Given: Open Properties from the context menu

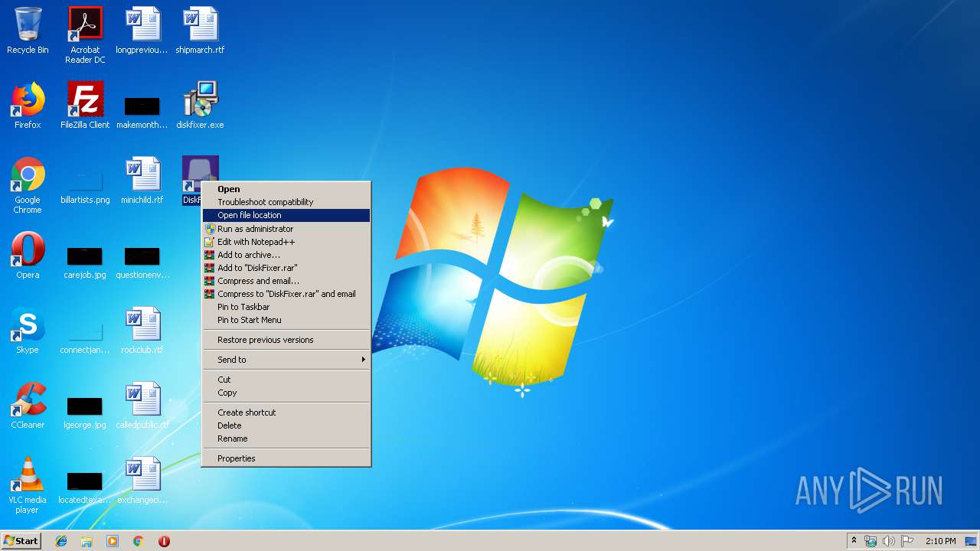Looking at the screenshot, I should (x=286, y=458).
